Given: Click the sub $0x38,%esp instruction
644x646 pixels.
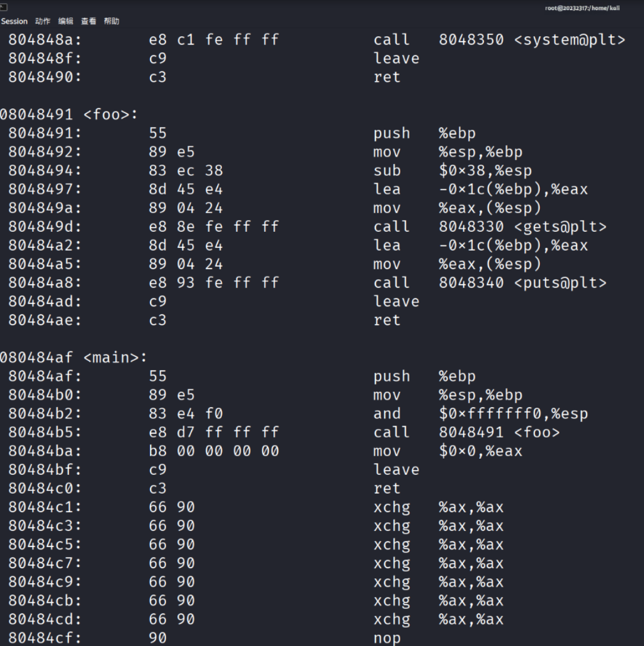Looking at the screenshot, I should point(452,171).
